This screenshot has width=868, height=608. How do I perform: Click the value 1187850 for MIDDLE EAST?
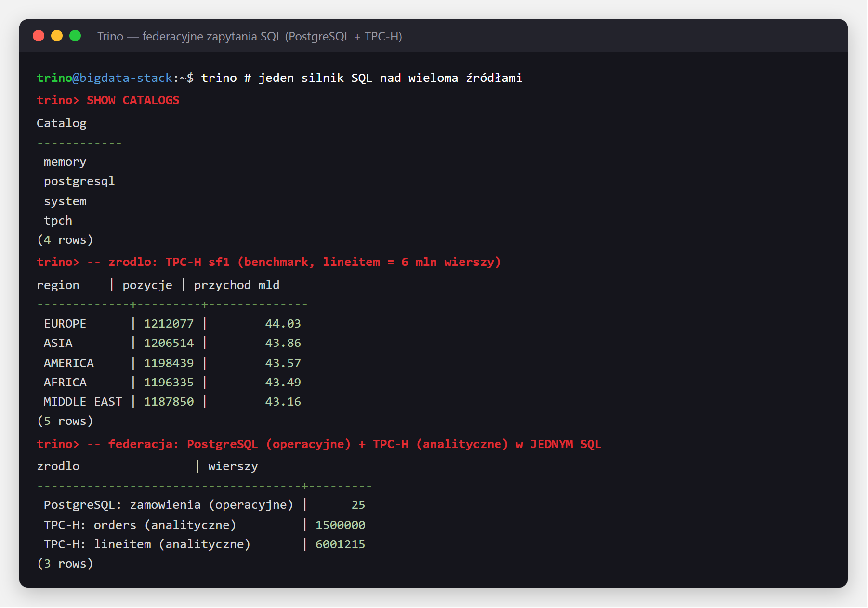click(x=169, y=402)
